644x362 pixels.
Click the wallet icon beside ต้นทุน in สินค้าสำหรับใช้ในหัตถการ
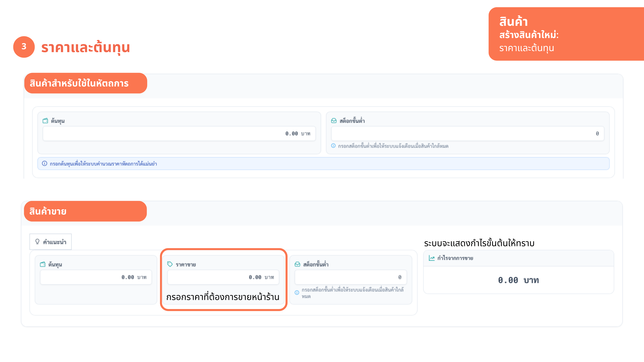45,121
